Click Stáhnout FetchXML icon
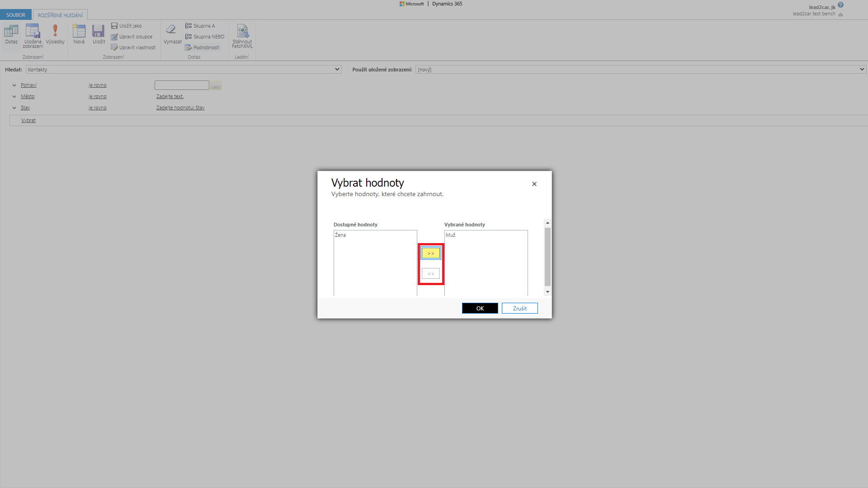The width and height of the screenshot is (868, 488). point(242,32)
